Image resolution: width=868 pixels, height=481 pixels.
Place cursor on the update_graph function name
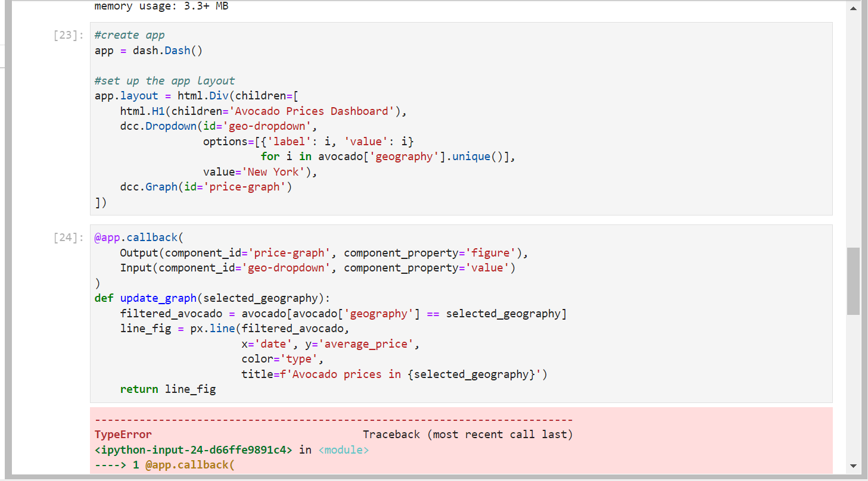(x=158, y=298)
